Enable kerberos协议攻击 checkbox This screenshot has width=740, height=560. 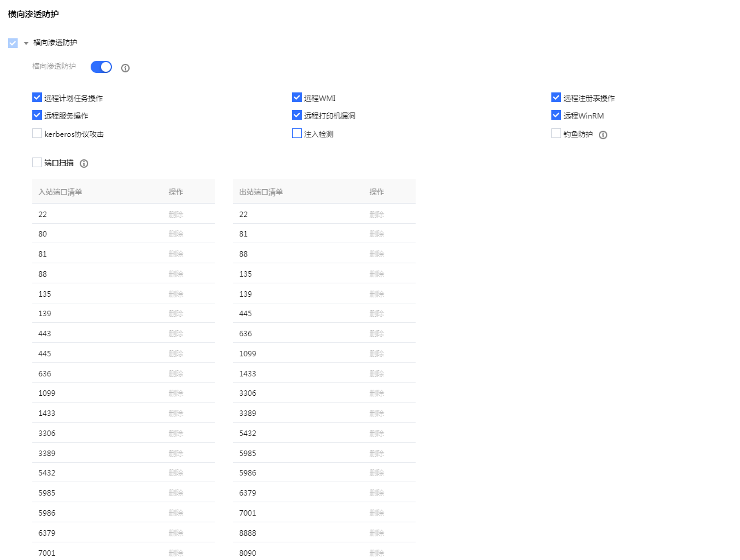point(37,133)
